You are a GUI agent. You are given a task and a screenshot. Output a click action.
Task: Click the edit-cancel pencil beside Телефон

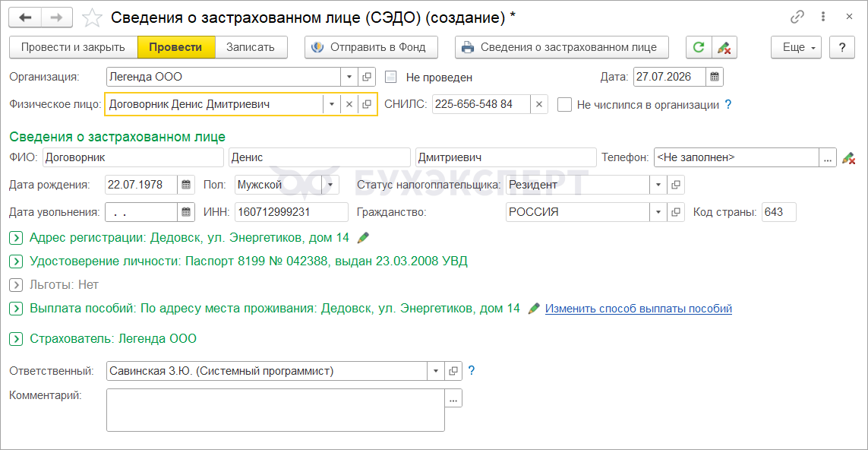(847, 158)
